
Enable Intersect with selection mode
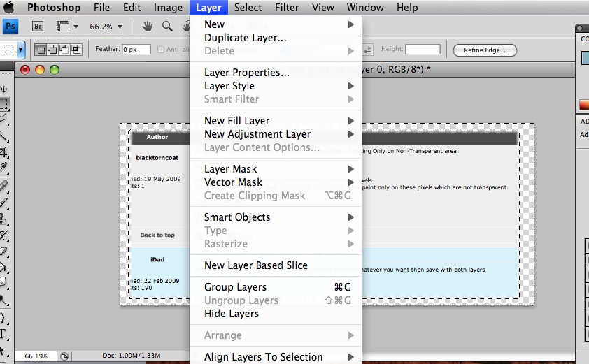point(76,50)
